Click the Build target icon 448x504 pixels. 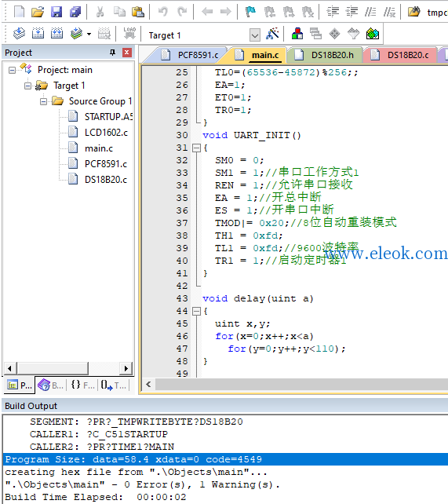tap(38, 34)
